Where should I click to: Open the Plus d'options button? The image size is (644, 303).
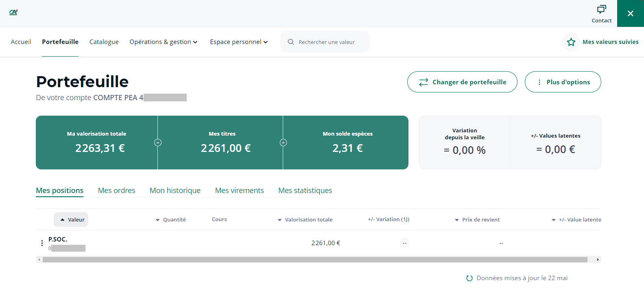click(x=563, y=82)
